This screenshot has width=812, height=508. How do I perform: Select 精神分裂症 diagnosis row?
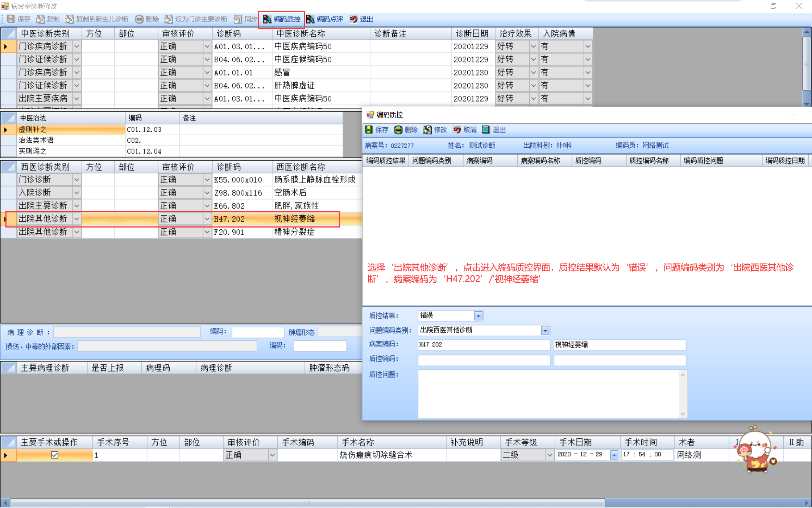[294, 232]
